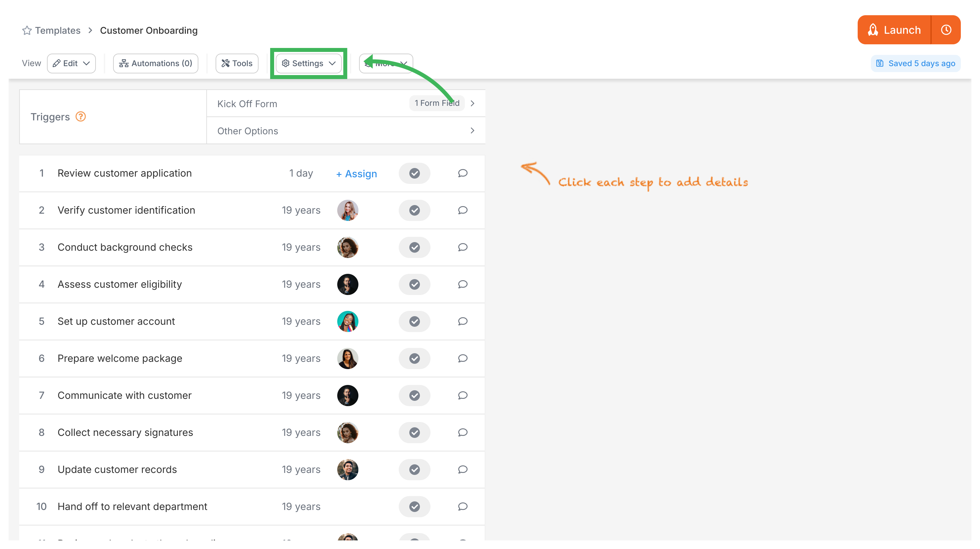Click the Automations flowchart icon

click(x=124, y=63)
